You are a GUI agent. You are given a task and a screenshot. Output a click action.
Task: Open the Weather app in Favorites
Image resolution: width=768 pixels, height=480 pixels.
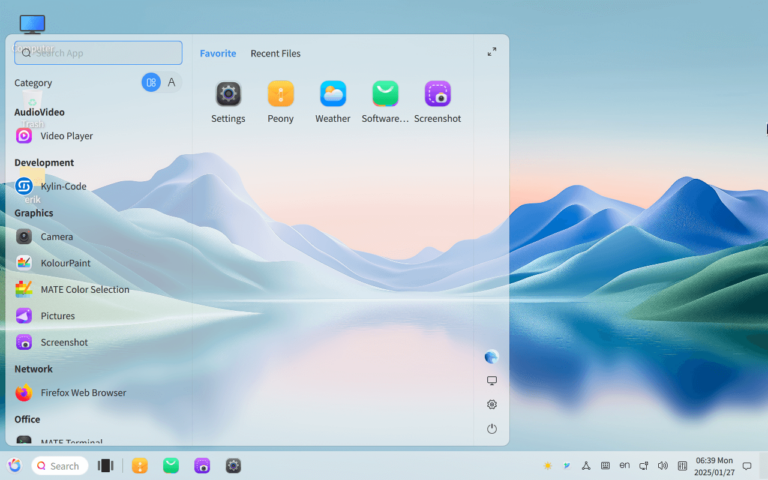(x=333, y=102)
